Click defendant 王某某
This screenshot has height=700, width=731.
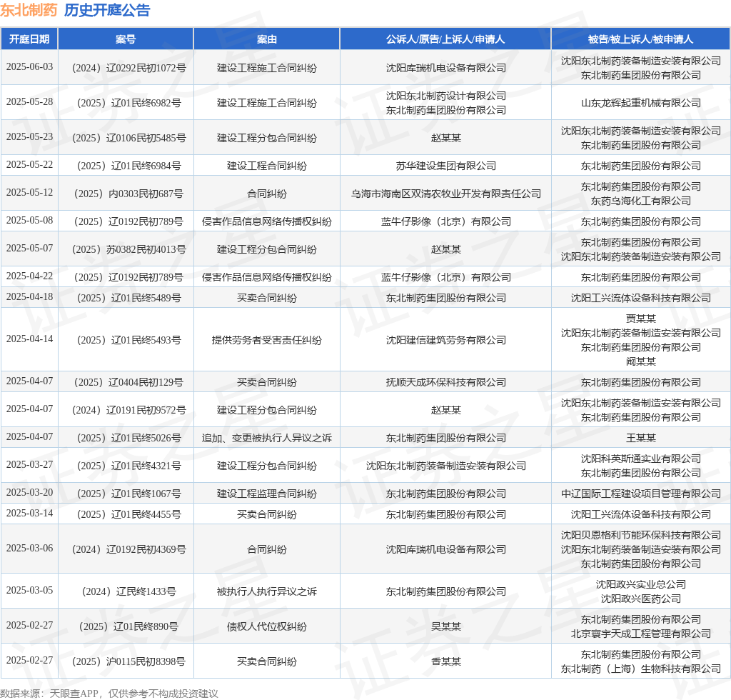point(640,438)
